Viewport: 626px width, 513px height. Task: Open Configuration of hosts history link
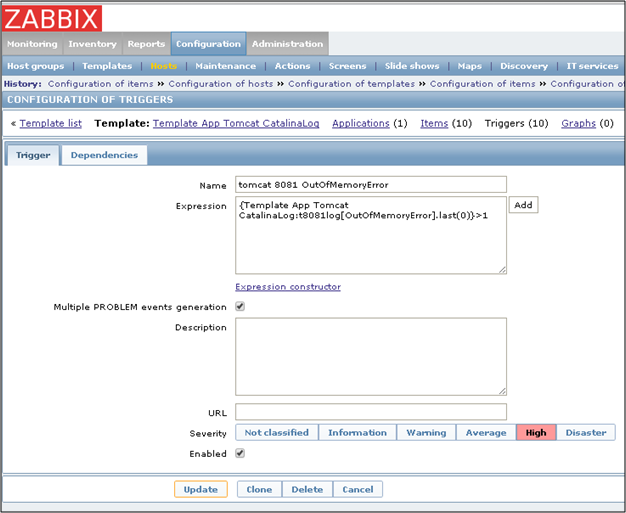click(x=221, y=84)
